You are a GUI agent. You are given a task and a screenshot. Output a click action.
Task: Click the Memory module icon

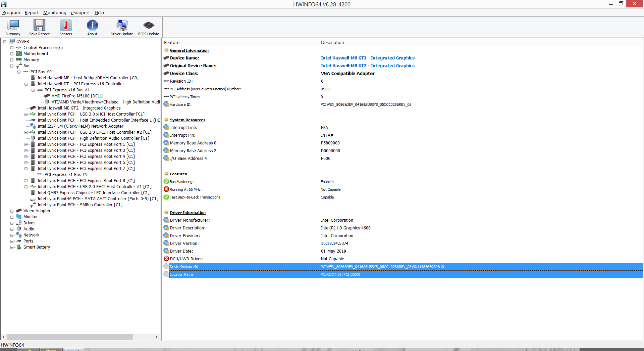[x=19, y=60]
